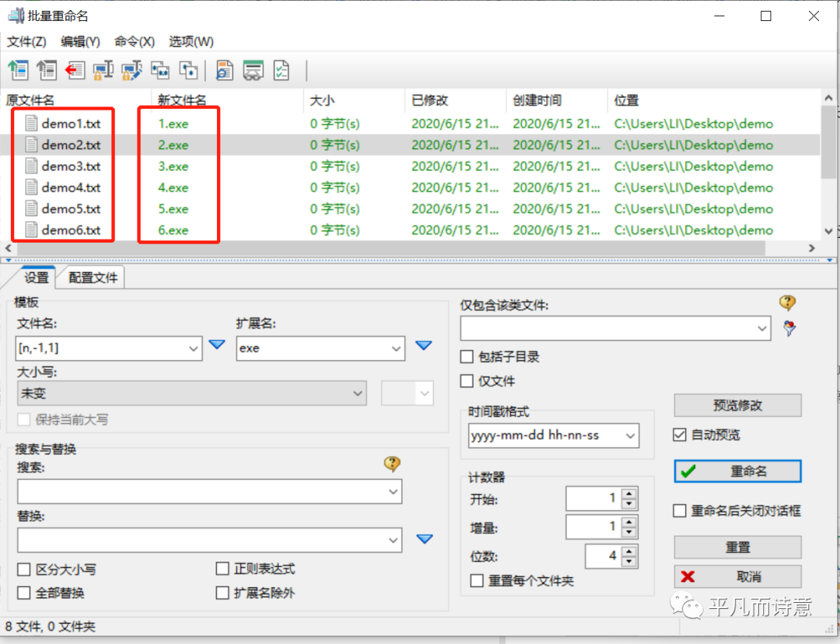Click the padlock with text-cursor toolbar icon

[x=103, y=70]
